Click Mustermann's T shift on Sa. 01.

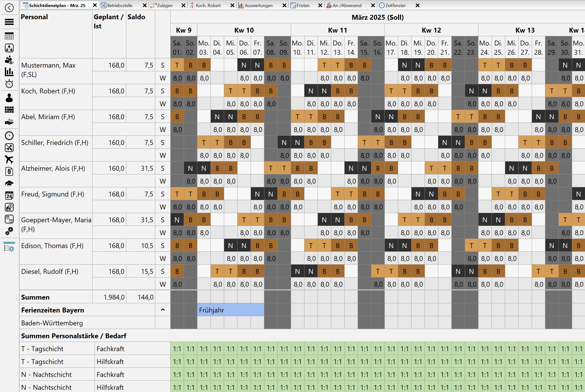click(x=177, y=65)
